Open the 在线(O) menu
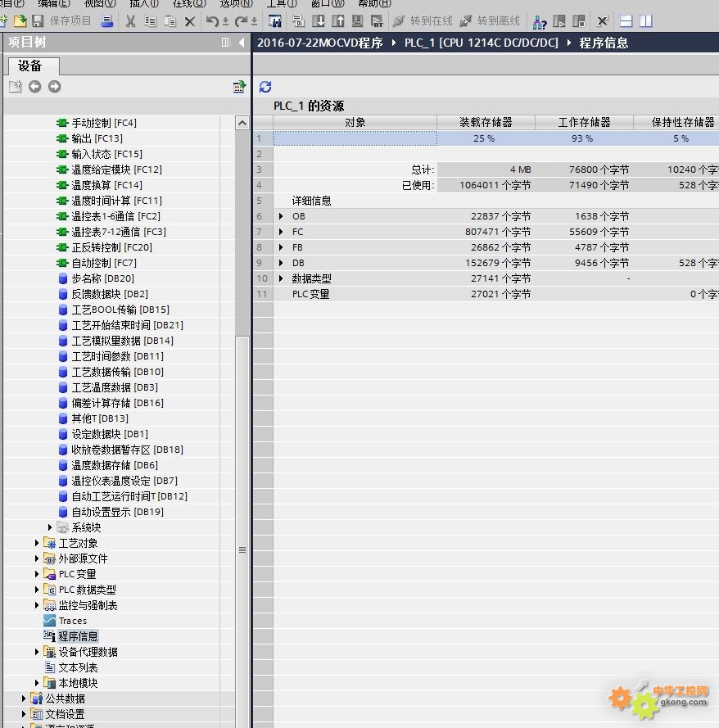Screen dimensions: 719x728 [x=189, y=4]
